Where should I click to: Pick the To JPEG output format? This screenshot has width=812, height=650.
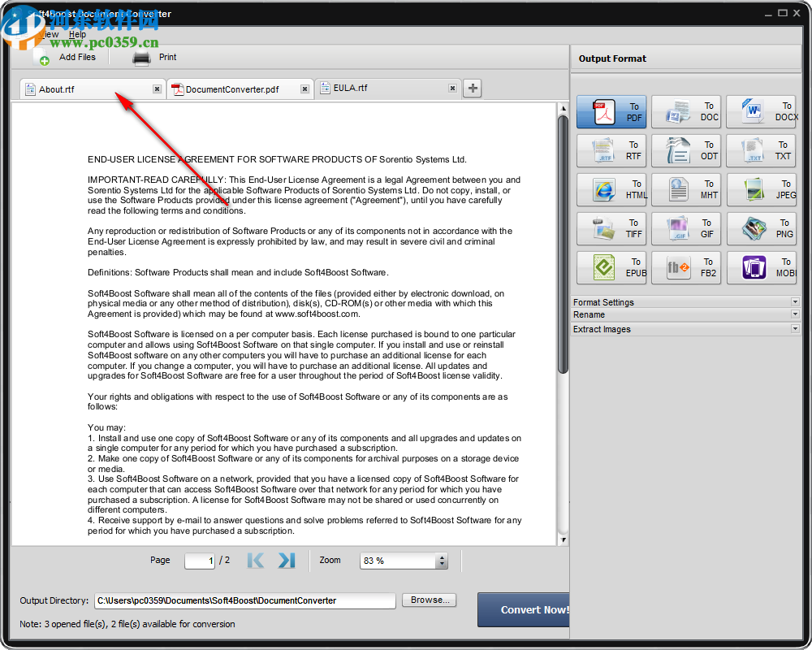[x=761, y=189]
